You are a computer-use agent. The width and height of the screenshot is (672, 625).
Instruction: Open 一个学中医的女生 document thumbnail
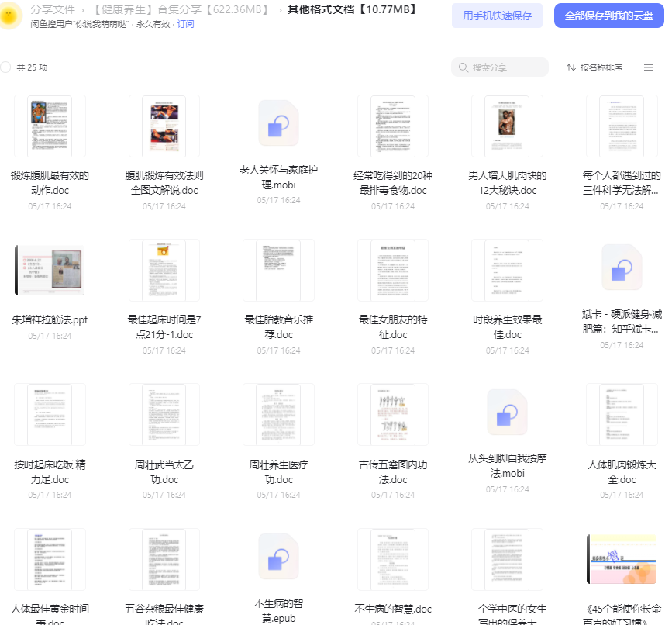pyautogui.click(x=508, y=559)
